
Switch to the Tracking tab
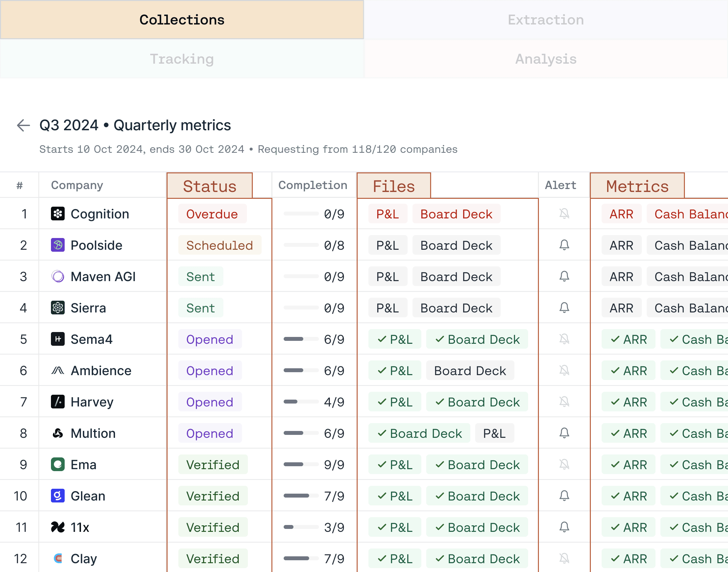pyautogui.click(x=182, y=59)
